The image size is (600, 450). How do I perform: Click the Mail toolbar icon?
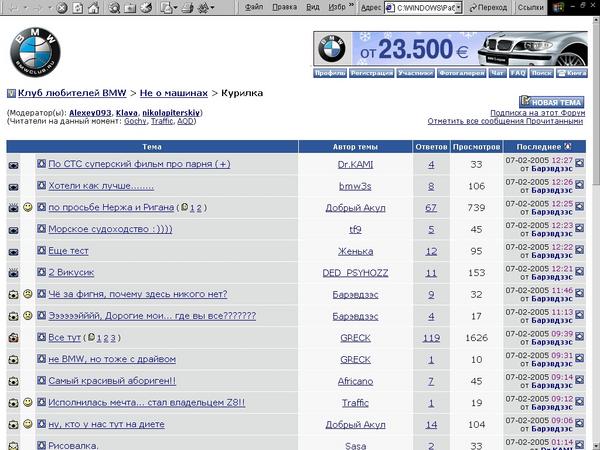166,8
